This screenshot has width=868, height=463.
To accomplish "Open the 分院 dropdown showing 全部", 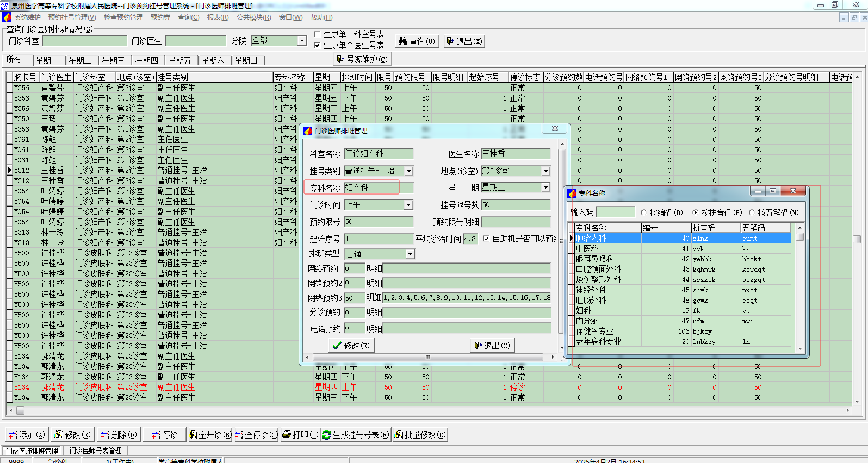I will (x=302, y=41).
